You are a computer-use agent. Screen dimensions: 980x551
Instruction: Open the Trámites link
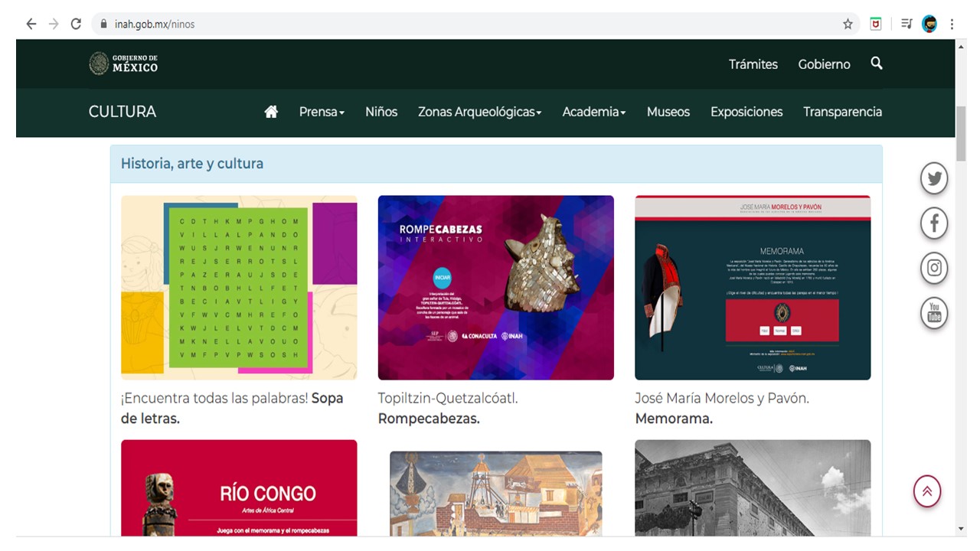pos(753,64)
